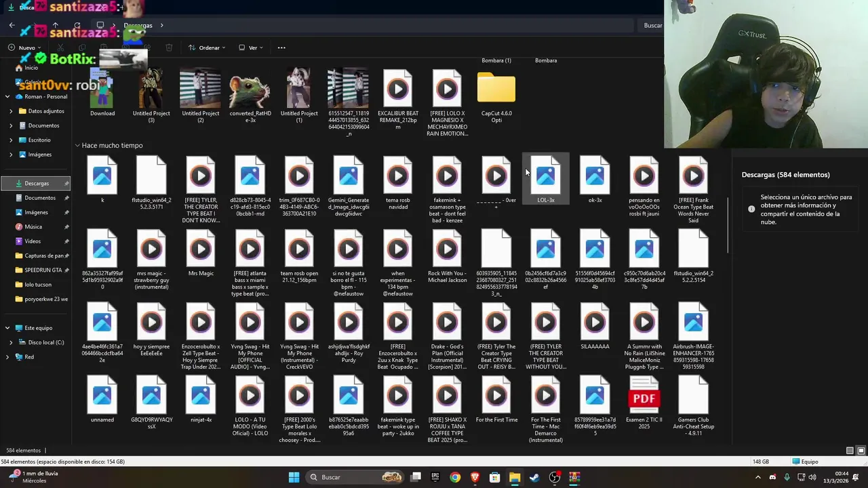
Task: Select the file named k
Action: click(x=102, y=179)
